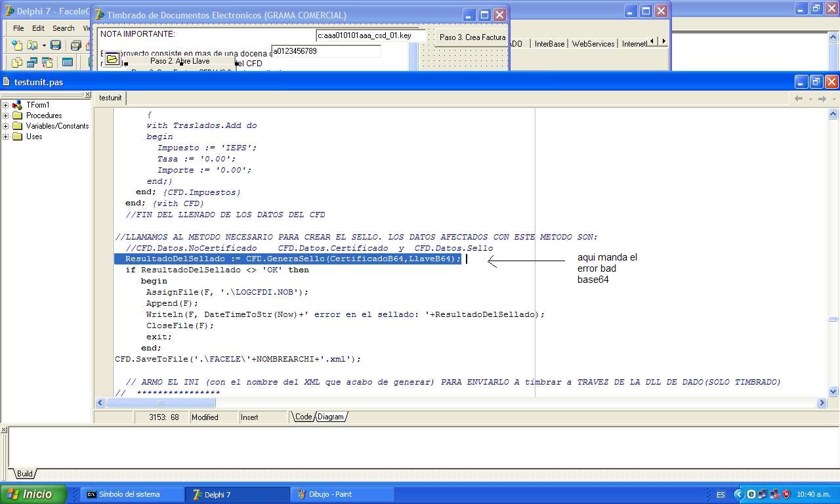The height and width of the screenshot is (504, 840).
Task: Switch to Símbolo del sistema taskbar button
Action: pyautogui.click(x=132, y=494)
